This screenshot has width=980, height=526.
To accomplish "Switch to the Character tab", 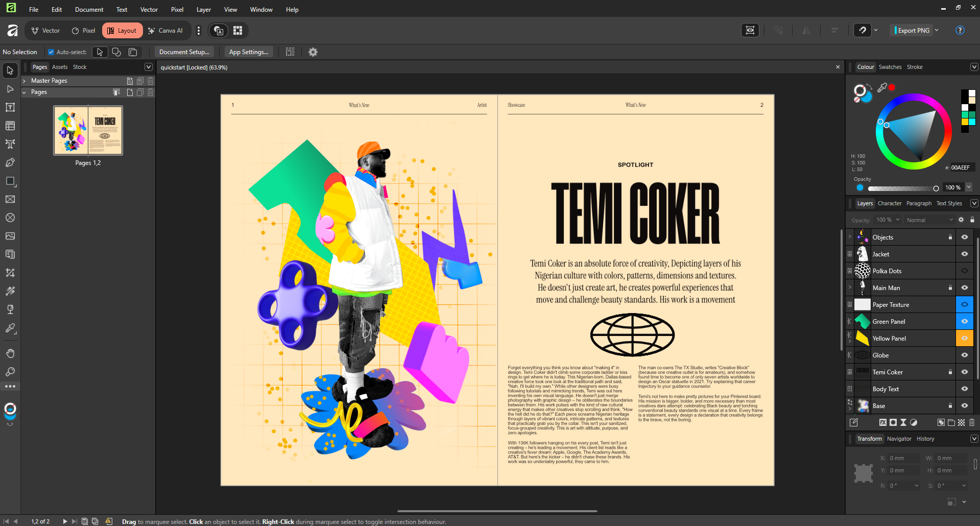I will [890, 203].
